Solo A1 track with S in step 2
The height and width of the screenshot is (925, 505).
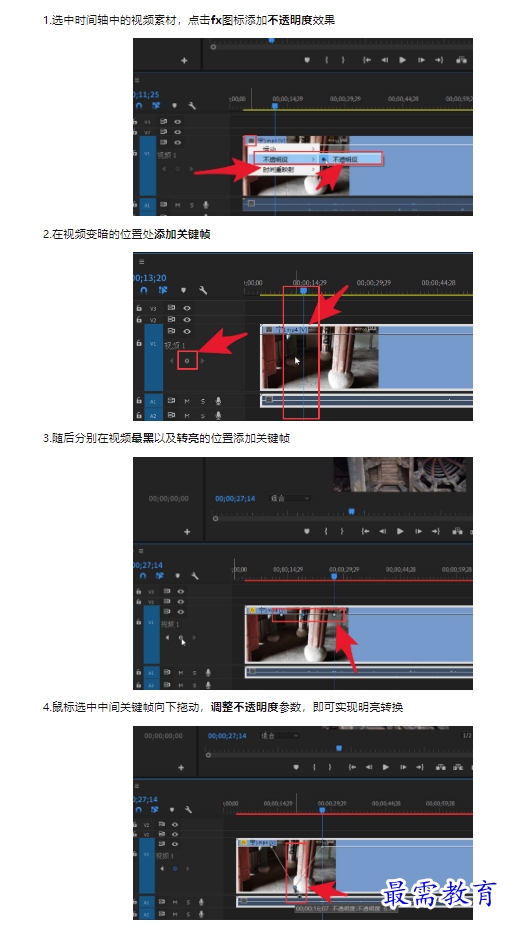pos(202,401)
